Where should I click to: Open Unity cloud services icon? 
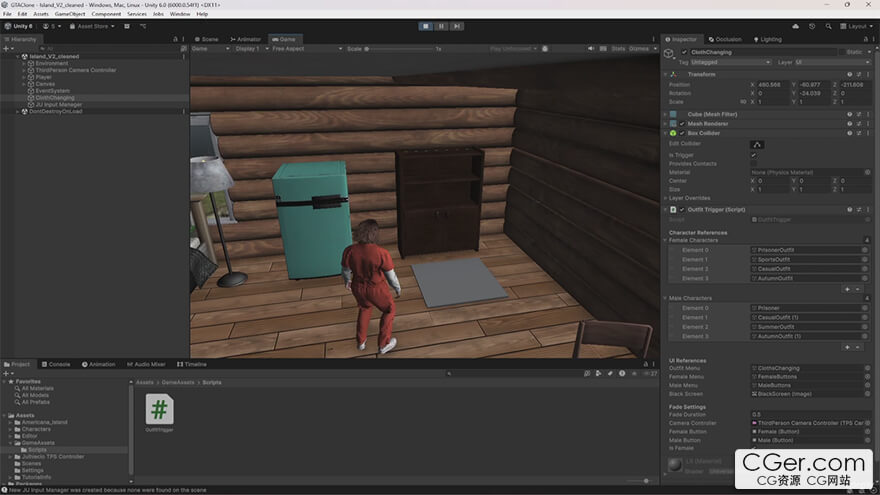[795, 26]
